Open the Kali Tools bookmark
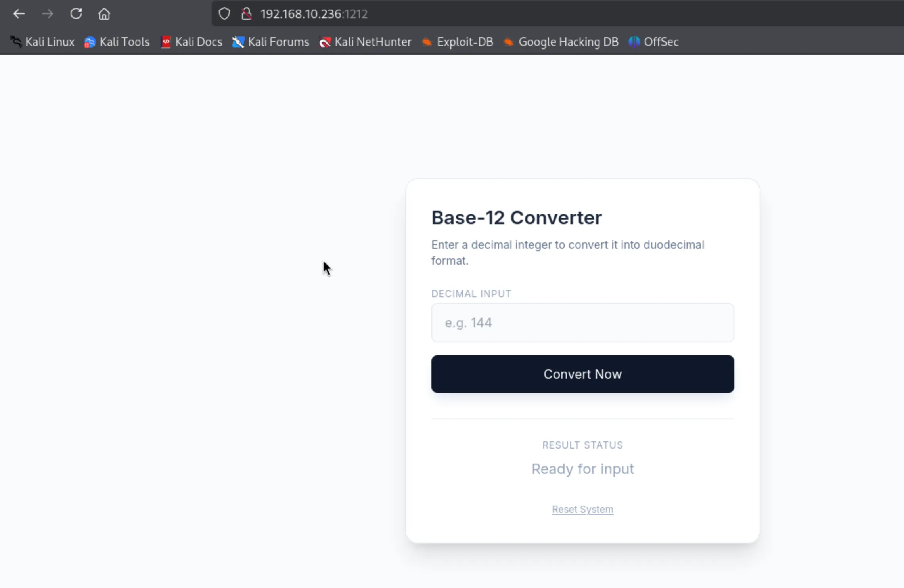904x588 pixels. pyautogui.click(x=117, y=42)
